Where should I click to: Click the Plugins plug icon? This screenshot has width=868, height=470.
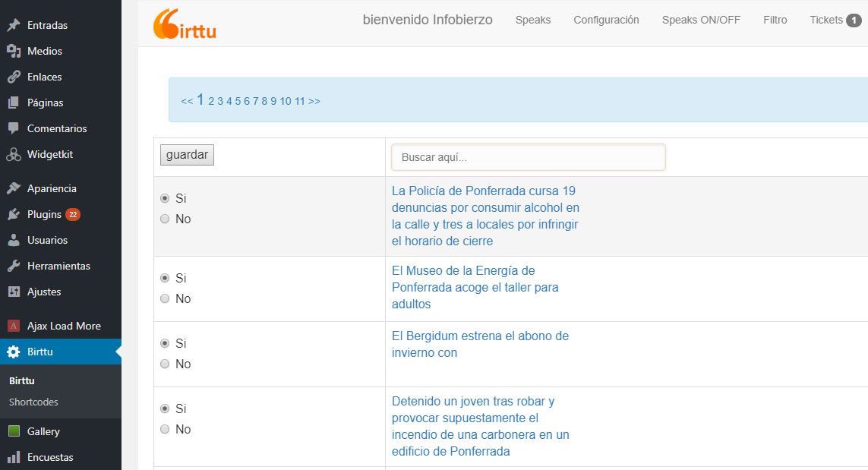point(14,214)
